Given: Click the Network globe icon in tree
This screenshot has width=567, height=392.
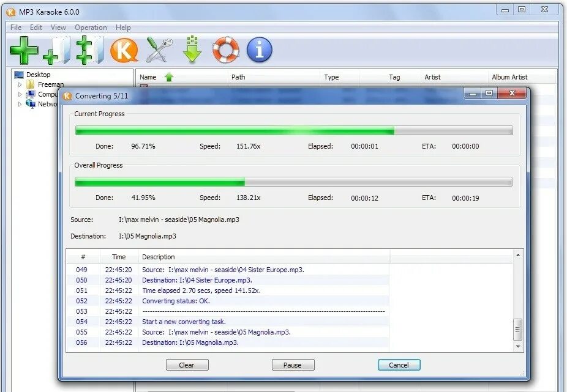Looking at the screenshot, I should click(x=31, y=104).
